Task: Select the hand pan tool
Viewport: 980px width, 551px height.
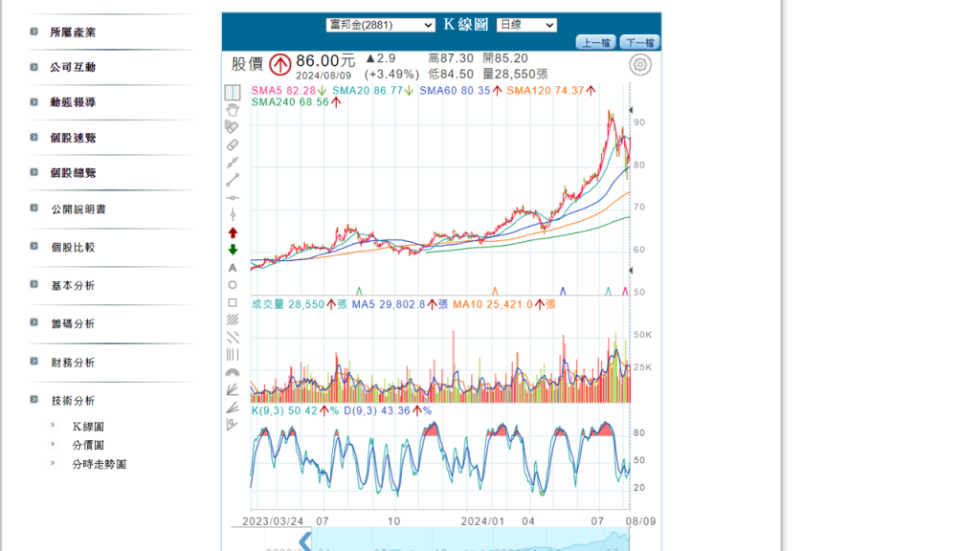Action: 233,110
